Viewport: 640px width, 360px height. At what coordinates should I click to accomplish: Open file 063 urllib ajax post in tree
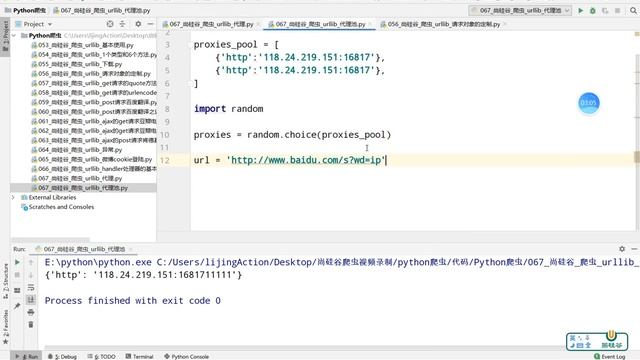(94, 140)
